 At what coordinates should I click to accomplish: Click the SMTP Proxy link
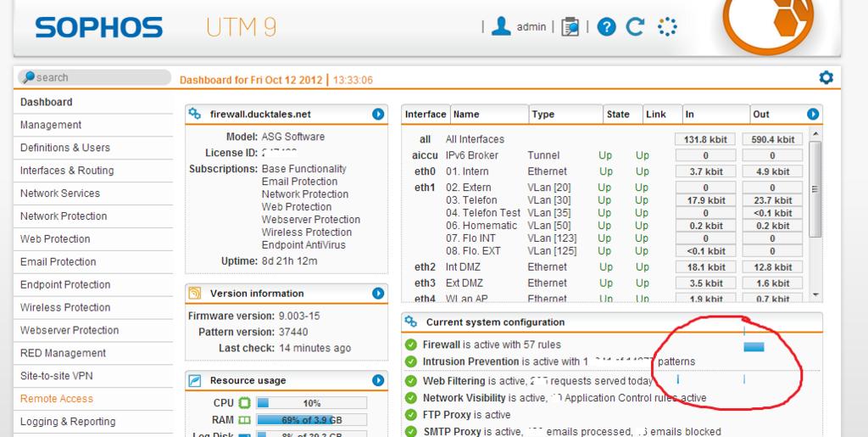(x=451, y=431)
